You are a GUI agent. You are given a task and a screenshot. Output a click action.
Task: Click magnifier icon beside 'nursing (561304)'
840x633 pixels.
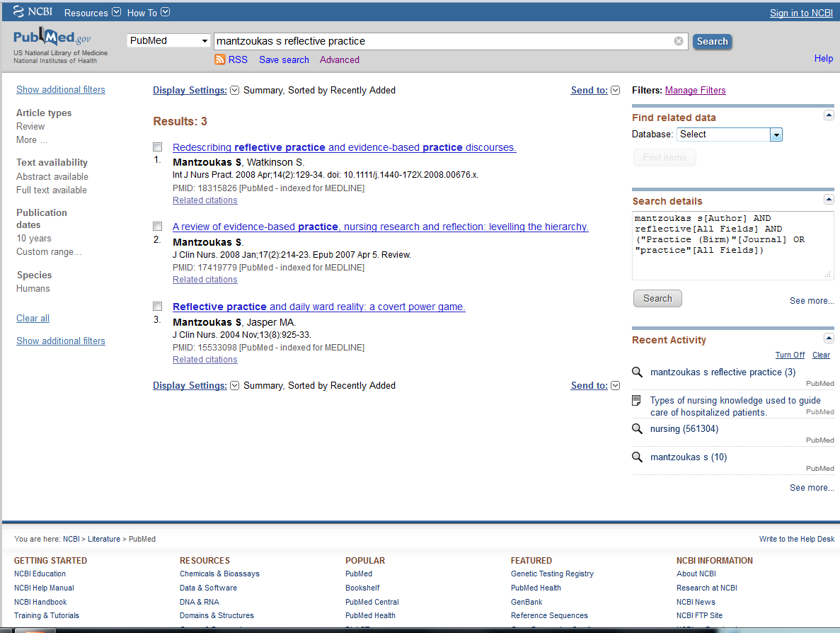point(637,429)
